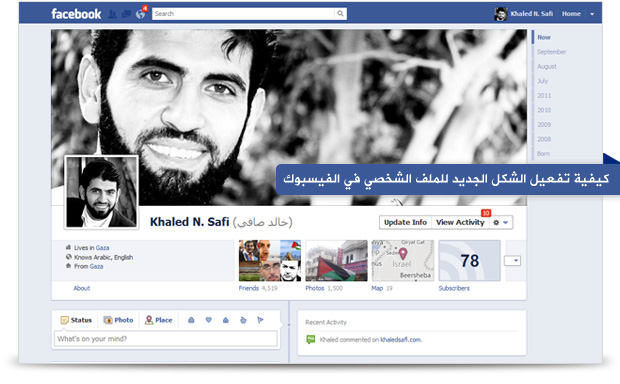
Task: Click the What's on your mind field
Action: tap(166, 339)
